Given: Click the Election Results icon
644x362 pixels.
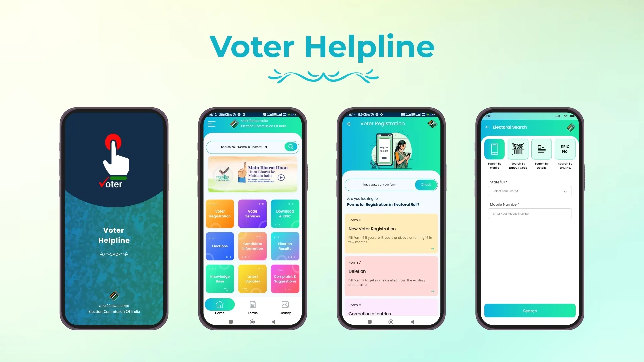Looking at the screenshot, I should (285, 246).
